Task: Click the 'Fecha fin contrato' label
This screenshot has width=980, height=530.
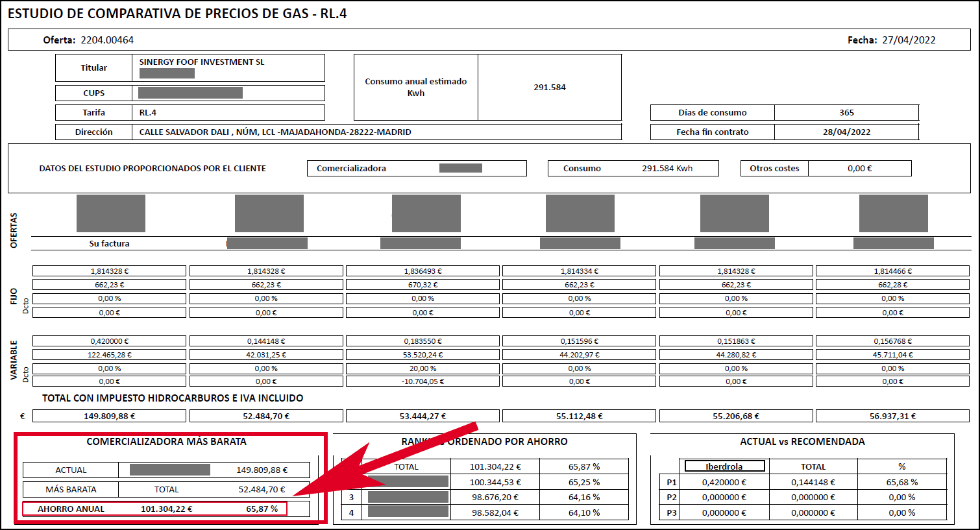Action: click(713, 132)
